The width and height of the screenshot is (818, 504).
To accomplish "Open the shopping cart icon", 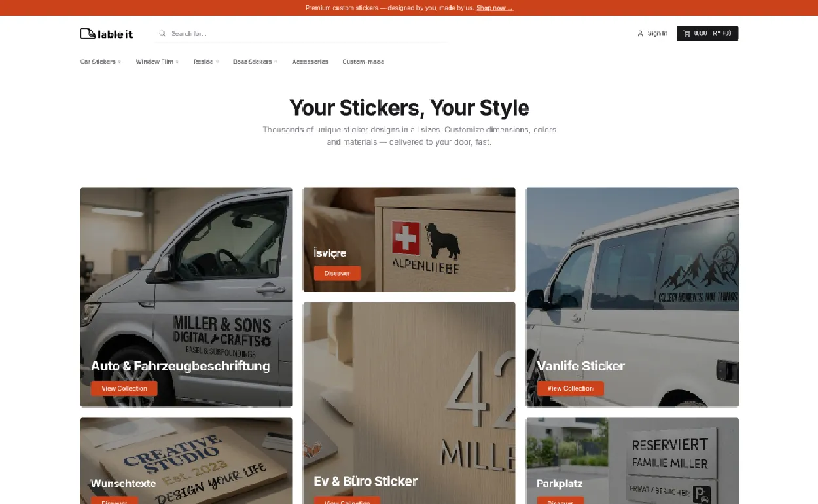I will click(686, 33).
